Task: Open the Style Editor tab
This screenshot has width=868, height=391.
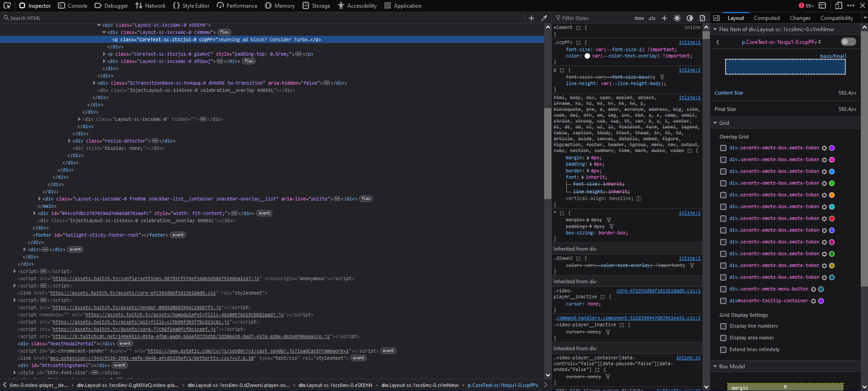Action: [191, 5]
